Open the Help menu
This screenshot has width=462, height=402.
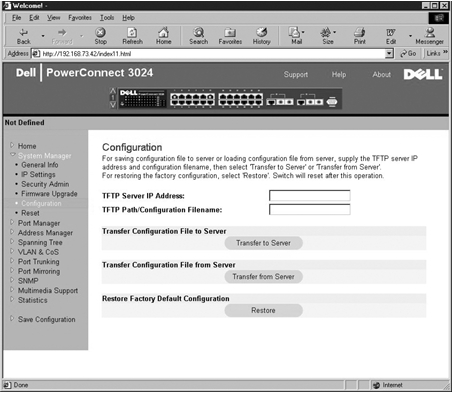(x=128, y=18)
